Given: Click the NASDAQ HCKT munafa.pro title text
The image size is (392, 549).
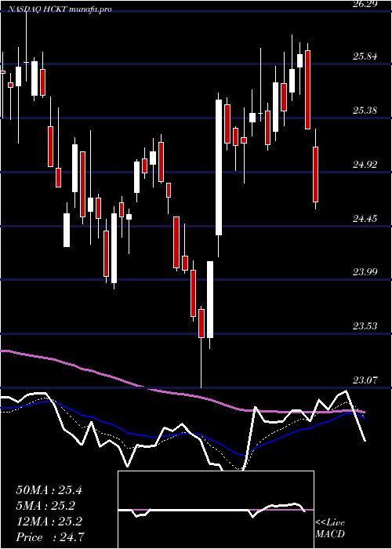Looking at the screenshot, I should point(60,9).
